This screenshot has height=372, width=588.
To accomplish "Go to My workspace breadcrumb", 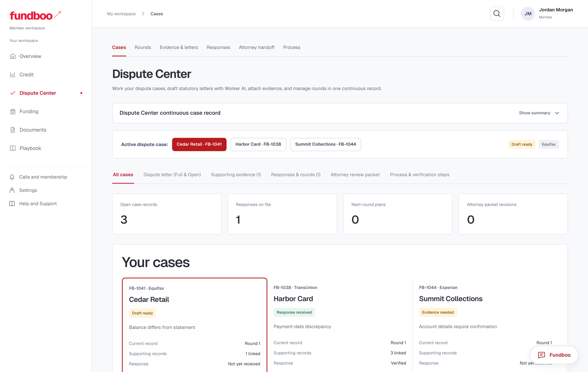I will coord(121,14).
